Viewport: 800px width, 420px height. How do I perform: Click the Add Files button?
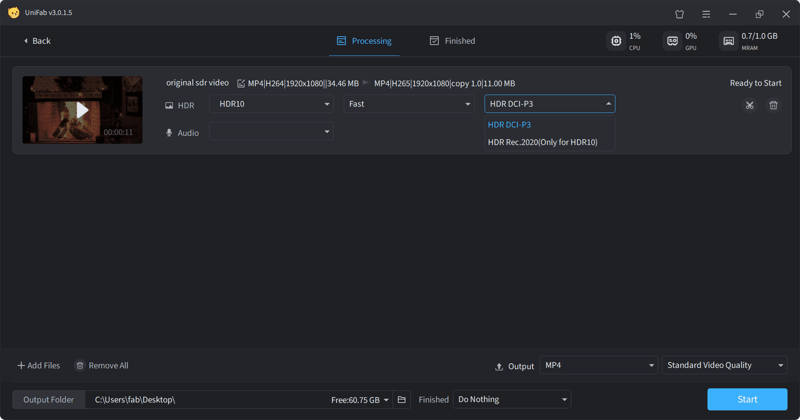tap(39, 366)
